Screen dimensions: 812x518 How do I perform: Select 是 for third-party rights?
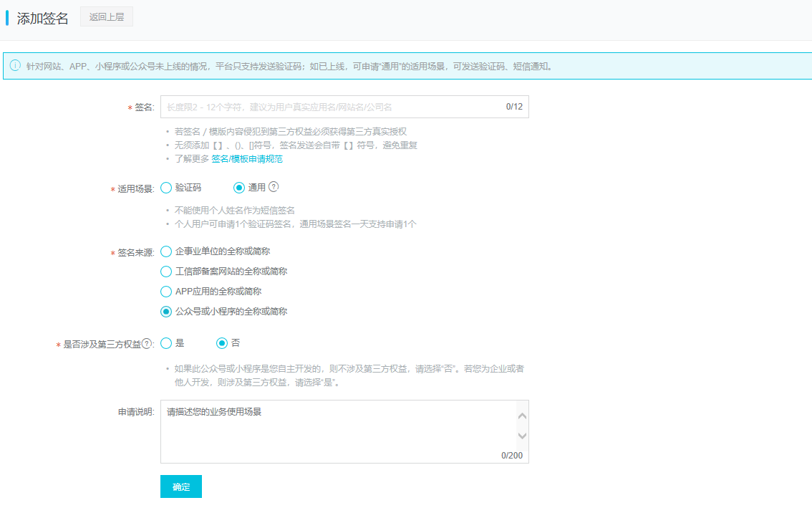pos(165,343)
